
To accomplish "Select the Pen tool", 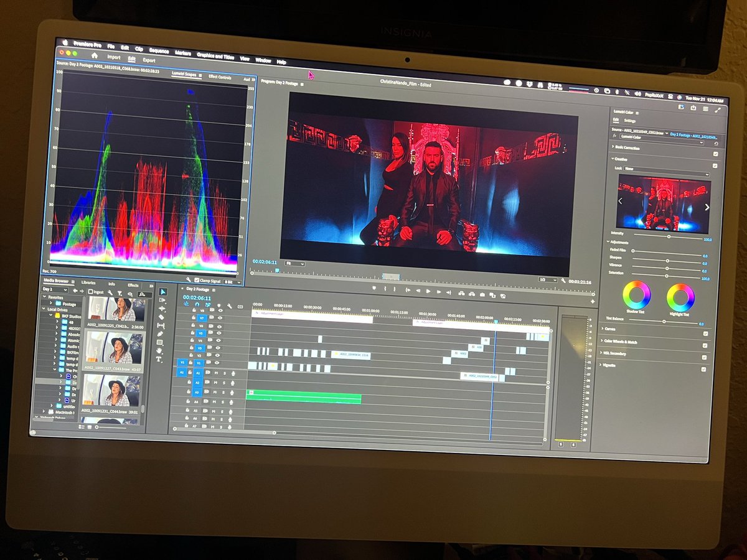I will coord(160,334).
